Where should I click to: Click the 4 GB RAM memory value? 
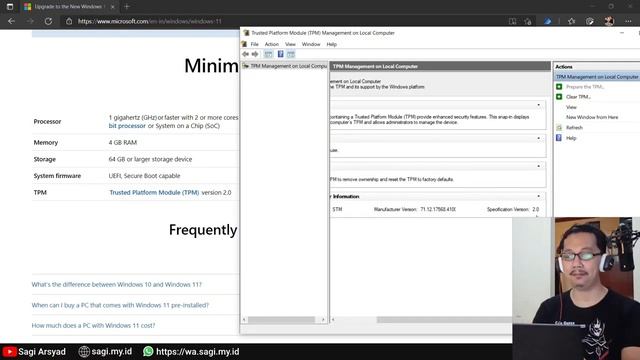[122, 142]
